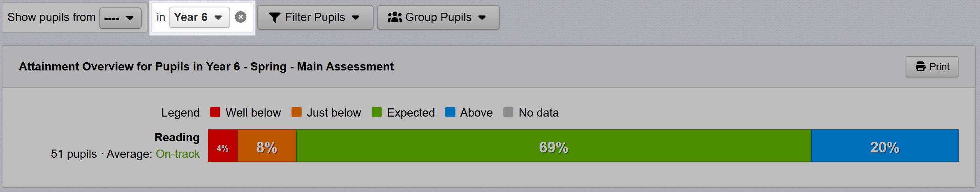Click the red Well below legend swatch
This screenshot has height=192, width=980.
(x=215, y=112)
